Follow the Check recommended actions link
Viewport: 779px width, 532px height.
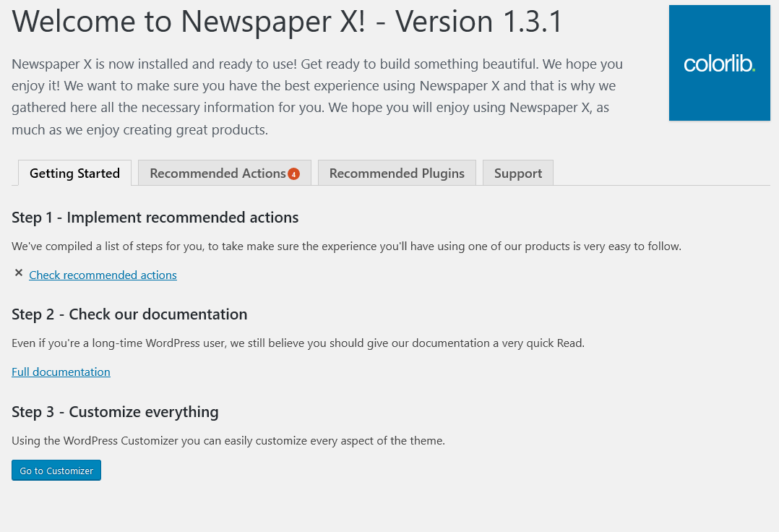pyautogui.click(x=103, y=275)
